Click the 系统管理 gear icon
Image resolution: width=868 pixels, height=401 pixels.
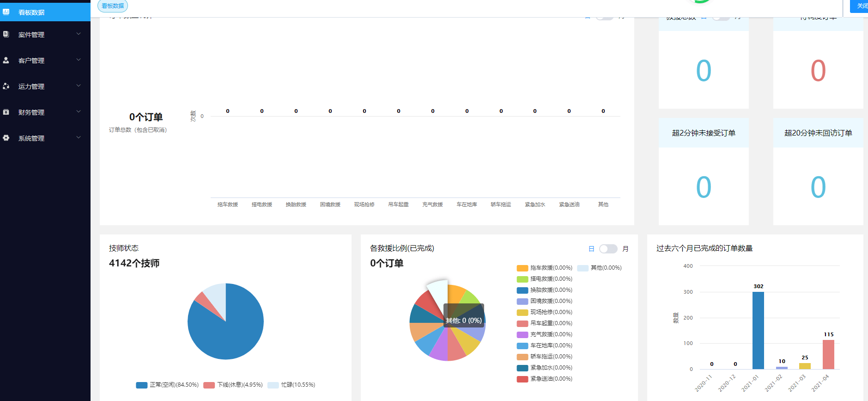coord(6,138)
